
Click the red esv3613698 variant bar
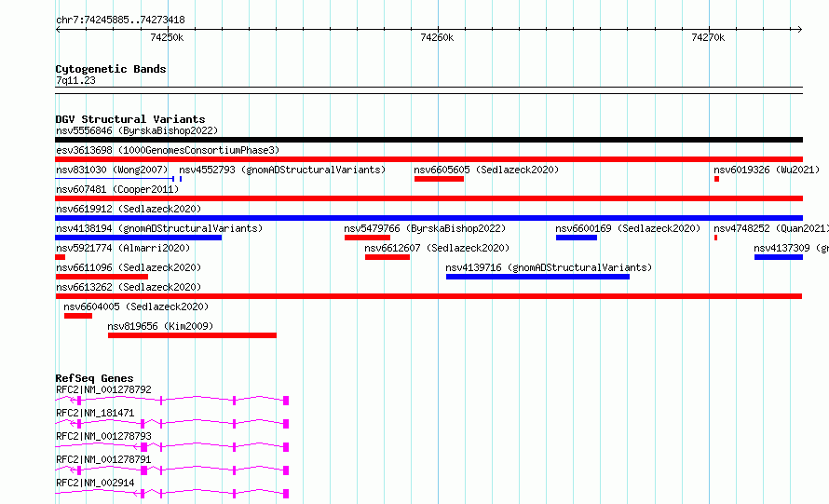point(428,159)
